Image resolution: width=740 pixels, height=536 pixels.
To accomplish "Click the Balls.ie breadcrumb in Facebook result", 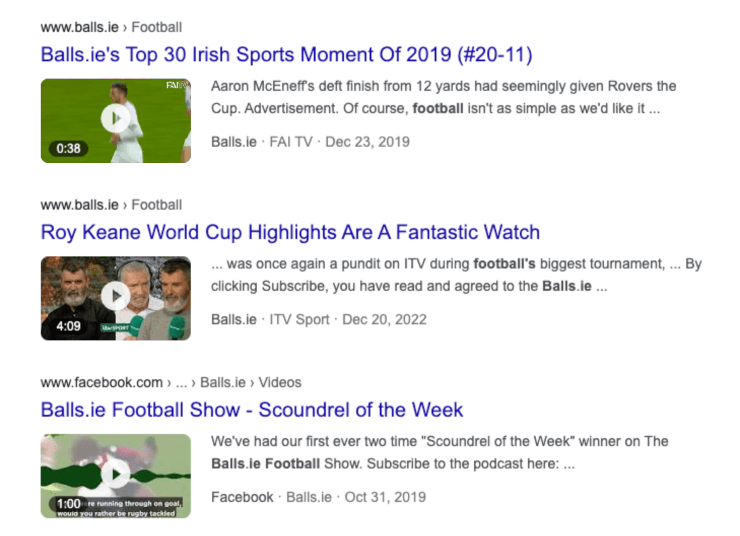I will click(x=223, y=382).
